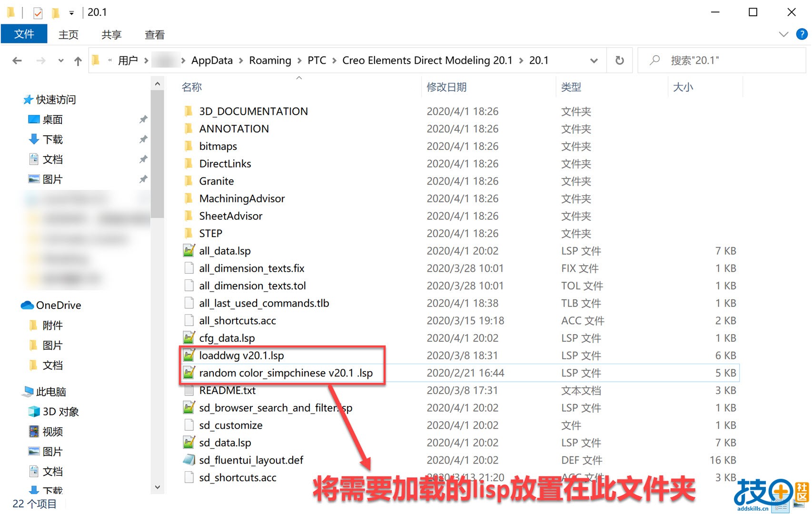
Task: Select the loaddwg v20.1.lsp file icon
Action: 189,356
